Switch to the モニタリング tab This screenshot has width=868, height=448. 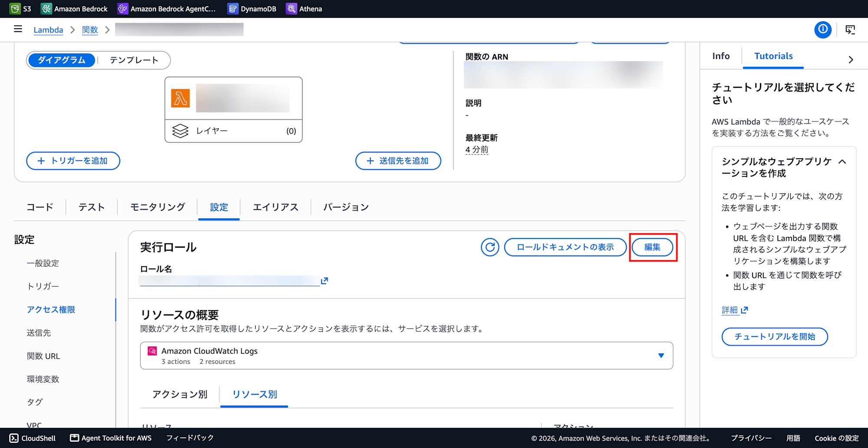tap(158, 207)
